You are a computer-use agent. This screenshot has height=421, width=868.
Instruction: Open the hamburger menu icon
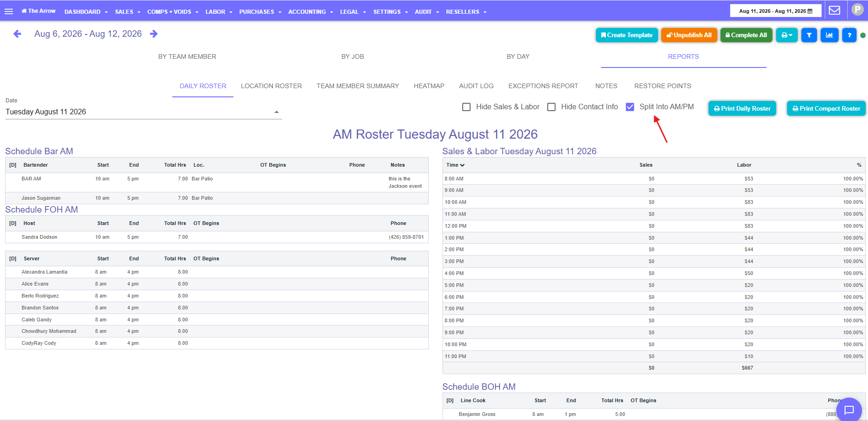click(8, 11)
